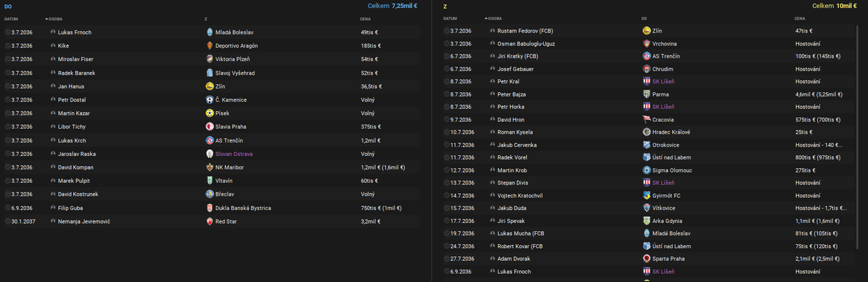Click the NK Maribor club badge
The image size is (868, 282).
(210, 167)
